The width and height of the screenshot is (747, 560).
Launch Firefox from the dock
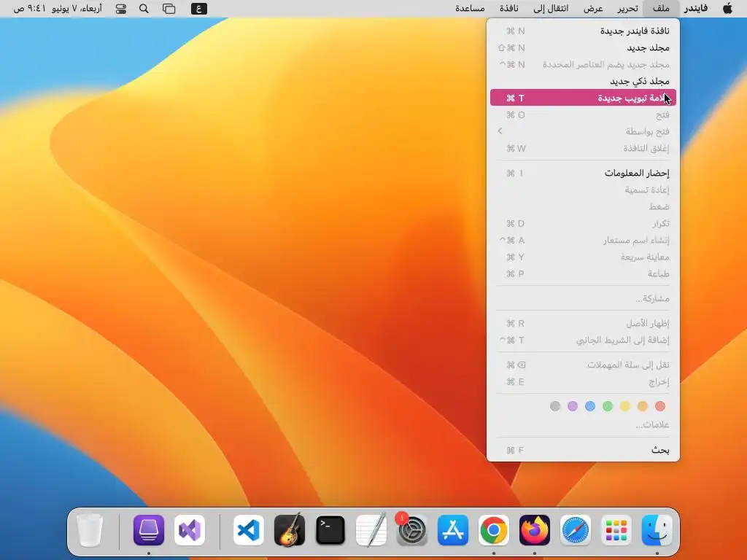pyautogui.click(x=535, y=530)
